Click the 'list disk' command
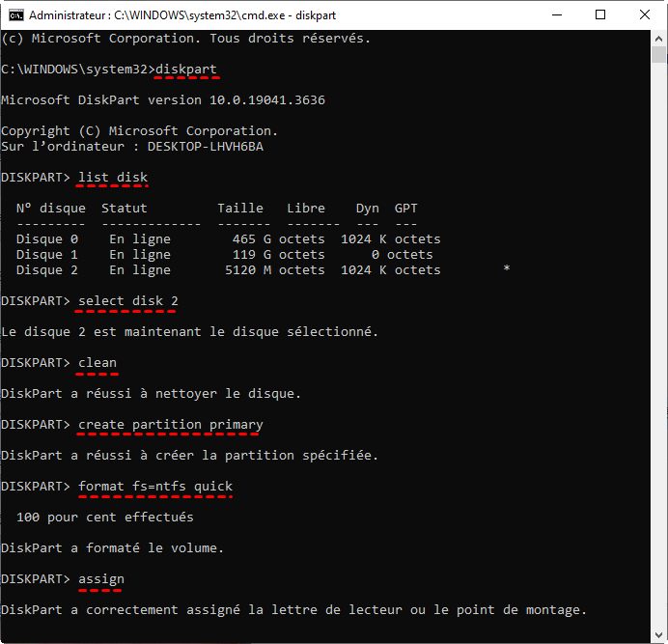This screenshot has height=644, width=668. click(113, 178)
